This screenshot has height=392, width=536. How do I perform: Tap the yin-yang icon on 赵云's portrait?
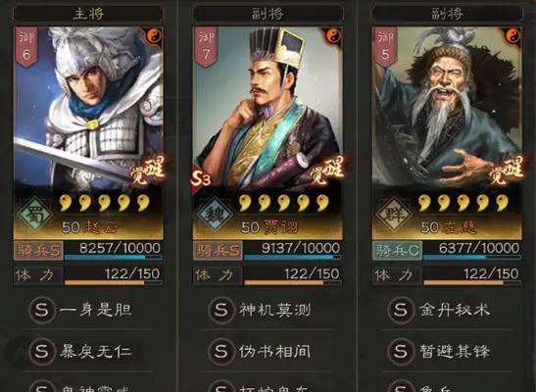tap(153, 36)
